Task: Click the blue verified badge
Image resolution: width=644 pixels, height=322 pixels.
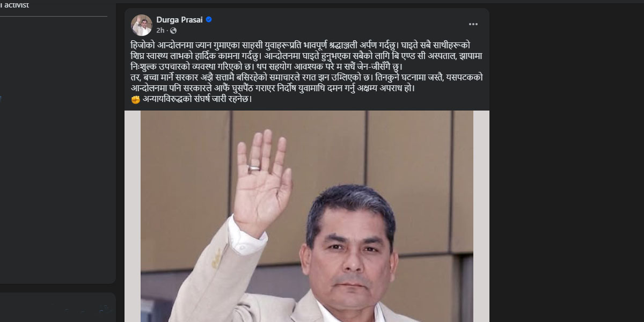Action: pyautogui.click(x=209, y=20)
